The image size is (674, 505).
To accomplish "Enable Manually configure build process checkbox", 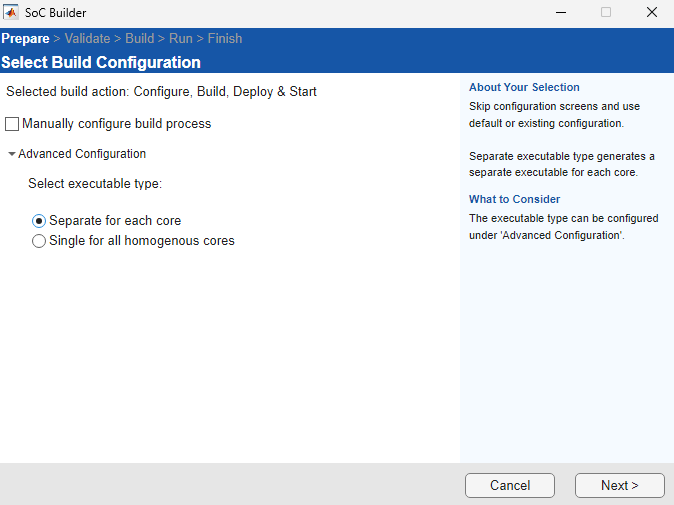I will (13, 124).
